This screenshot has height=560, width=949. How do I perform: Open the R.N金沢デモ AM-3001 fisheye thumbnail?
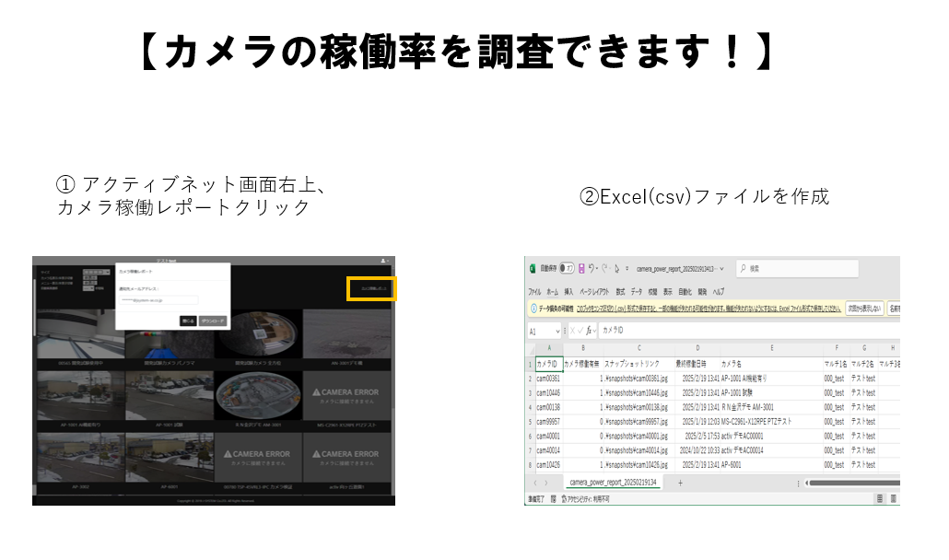pyautogui.click(x=258, y=395)
